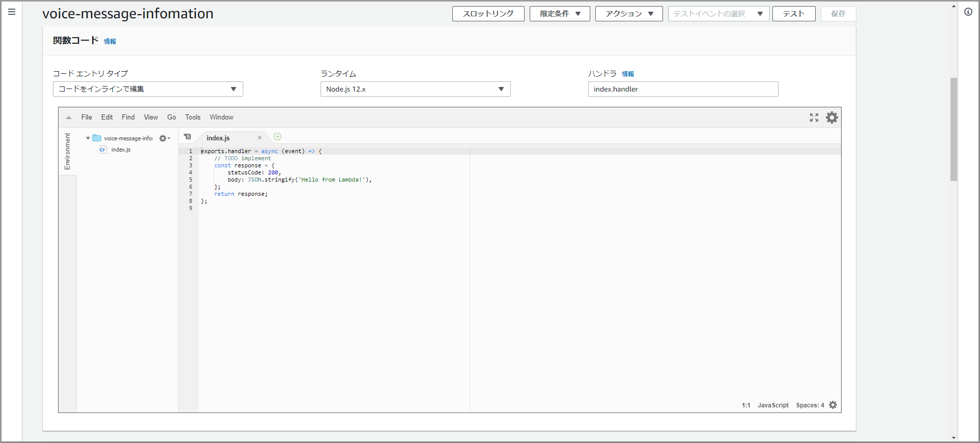
Task: Open the info panel circle icon
Action: (x=968, y=12)
